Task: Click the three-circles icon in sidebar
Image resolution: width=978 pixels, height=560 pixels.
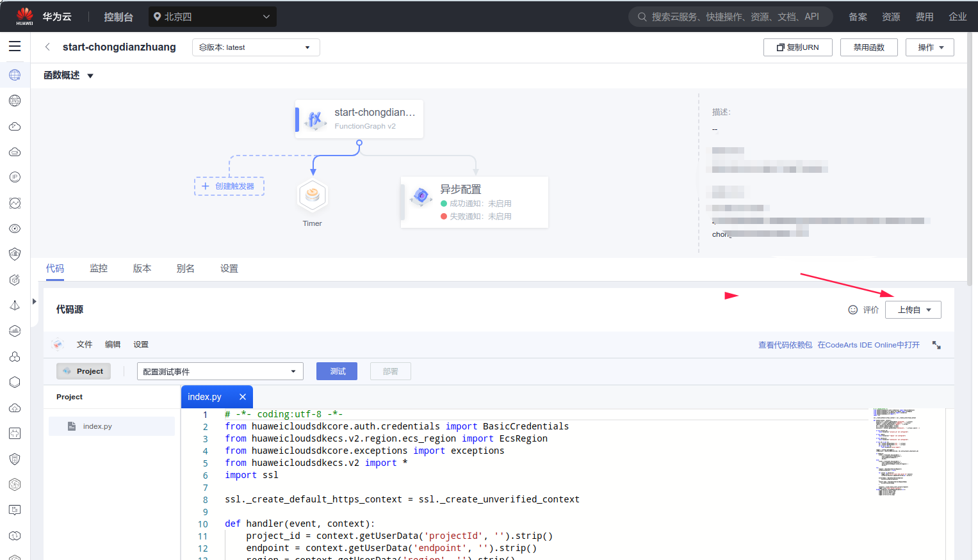Action: (x=15, y=356)
